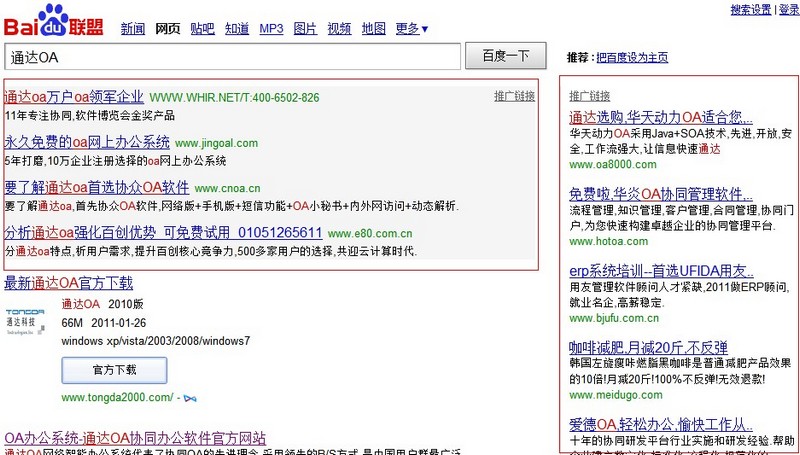
Task: Open the 新闻 news tab
Action: [133, 29]
